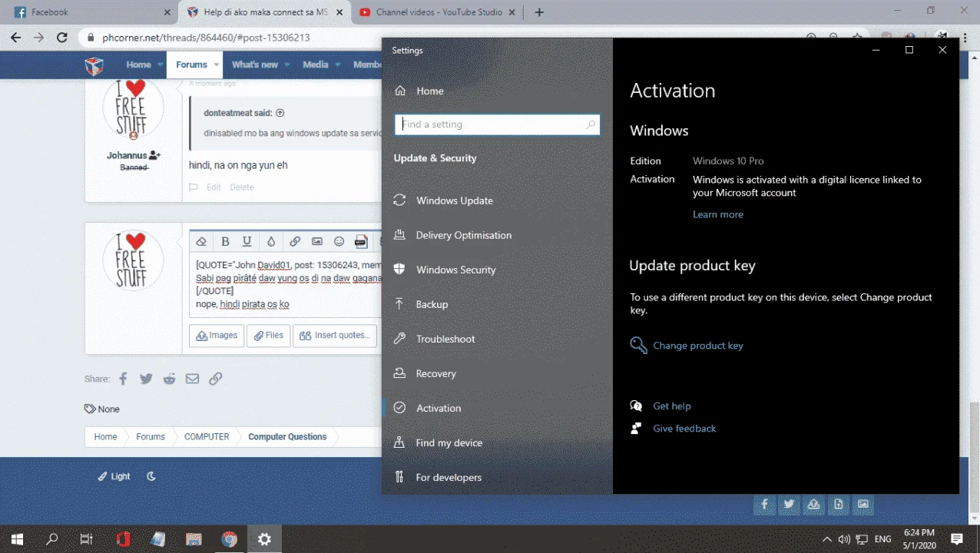
Task: Click the Files attach button
Action: (x=268, y=336)
